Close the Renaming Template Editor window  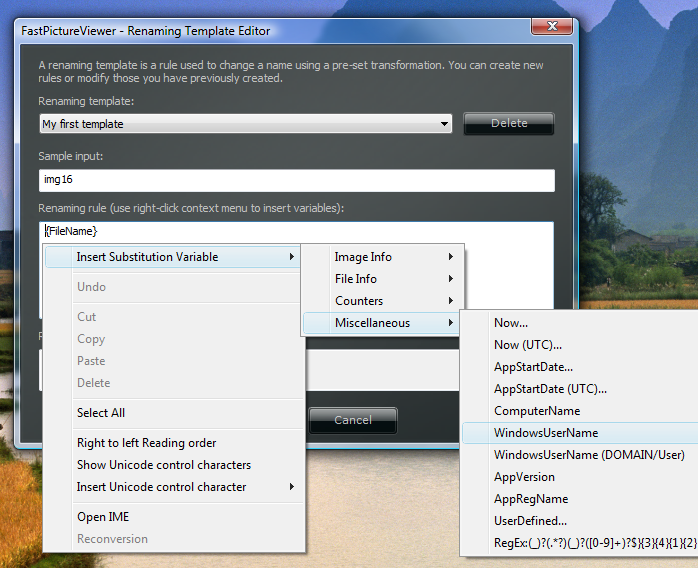pyautogui.click(x=552, y=26)
